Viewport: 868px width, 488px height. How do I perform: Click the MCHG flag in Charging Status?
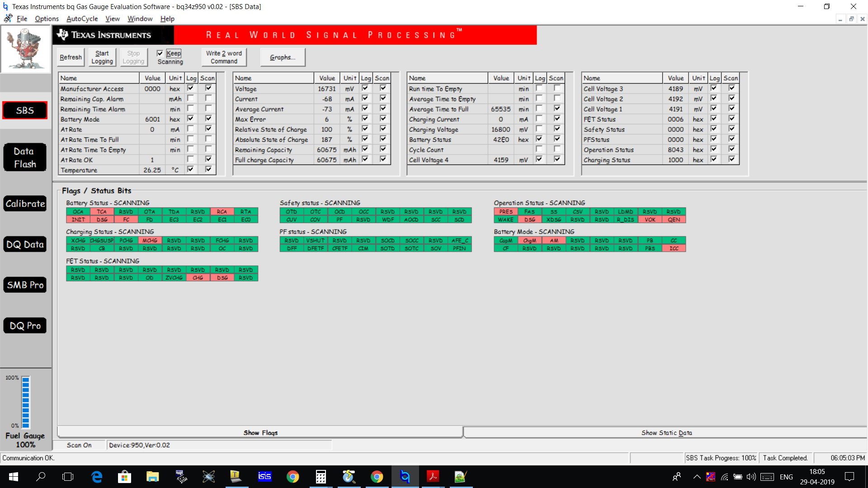(x=150, y=240)
